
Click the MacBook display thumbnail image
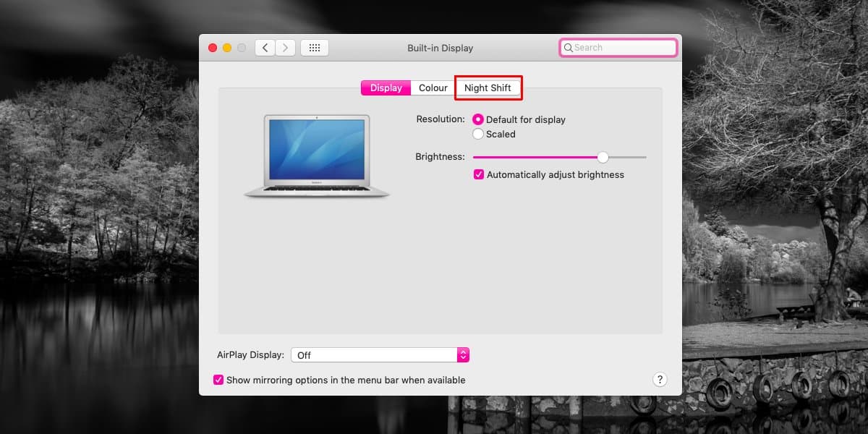[317, 156]
